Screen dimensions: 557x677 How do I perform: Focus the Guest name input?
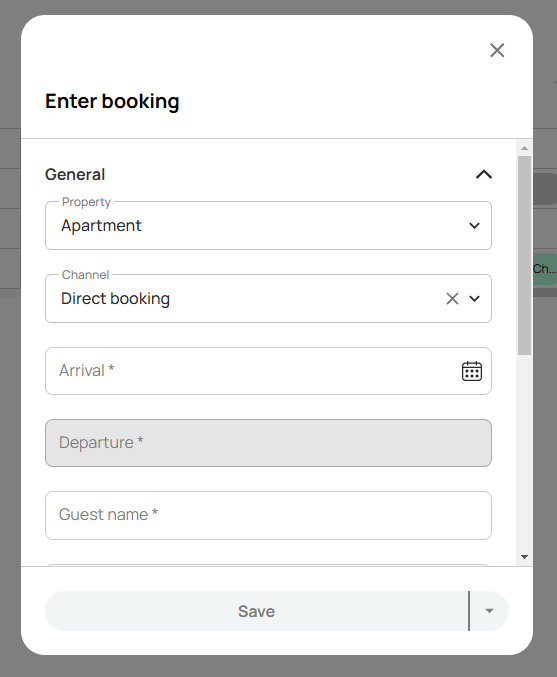click(x=268, y=515)
